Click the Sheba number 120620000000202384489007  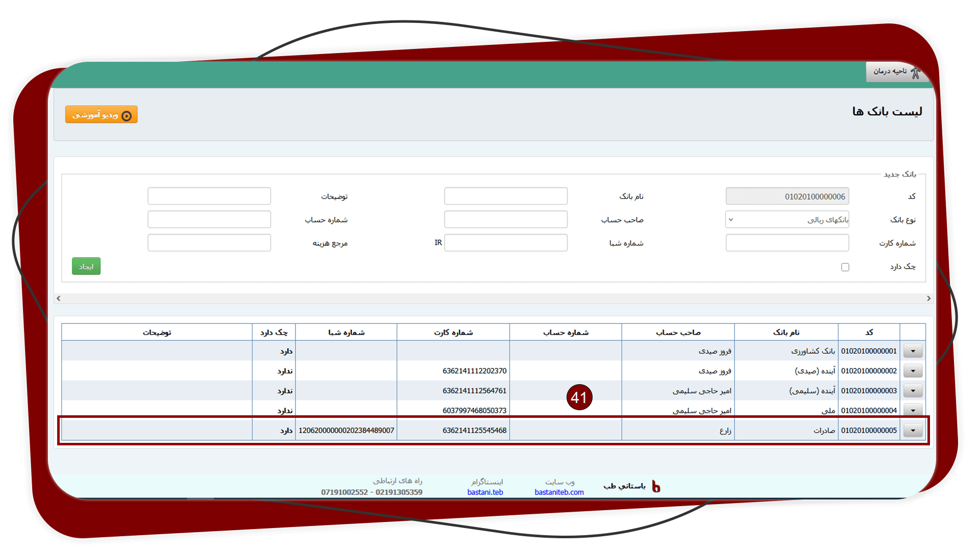tap(346, 431)
